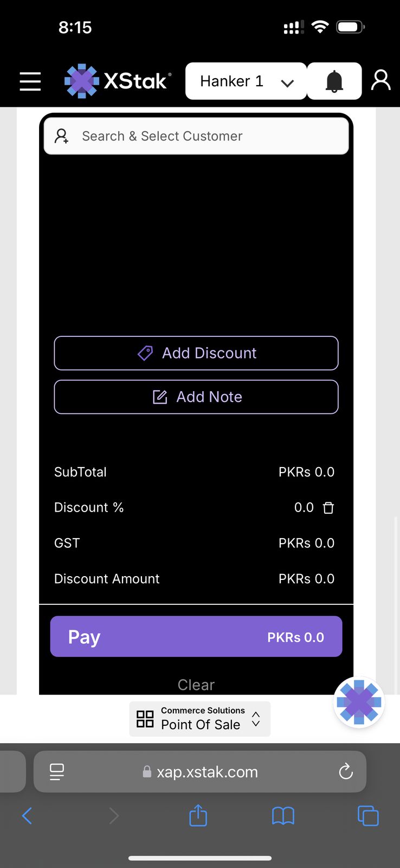Viewport: 400px width, 868px height.
Task: Click the Clear link
Action: 196,685
